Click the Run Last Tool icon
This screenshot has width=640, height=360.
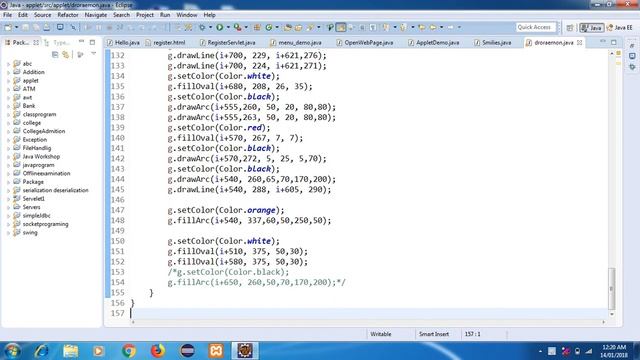[x=238, y=27]
